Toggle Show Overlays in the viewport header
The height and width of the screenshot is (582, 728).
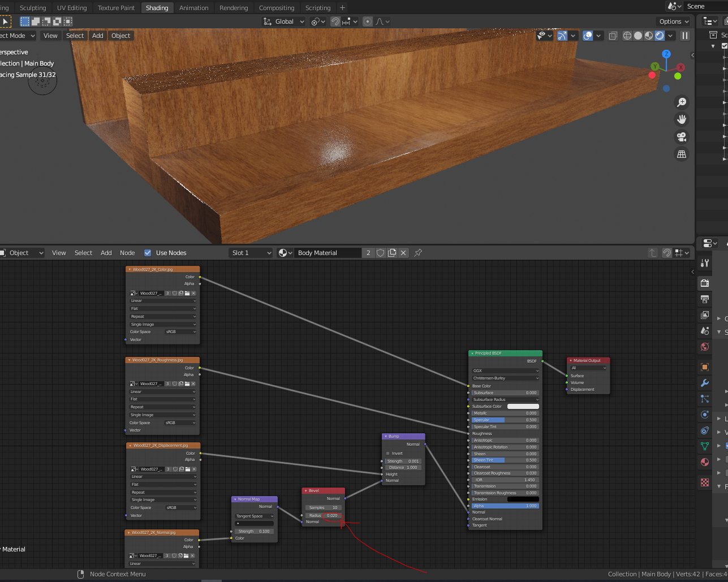click(x=588, y=36)
